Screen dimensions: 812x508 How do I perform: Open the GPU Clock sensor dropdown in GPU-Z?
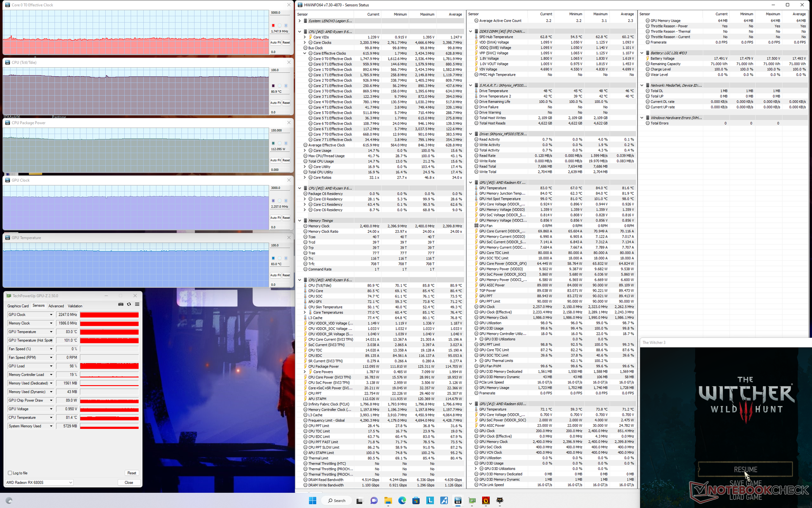(51, 315)
